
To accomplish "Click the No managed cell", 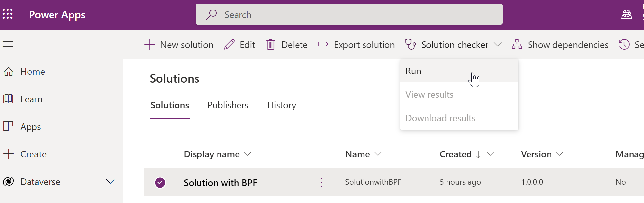I will pos(620,182).
